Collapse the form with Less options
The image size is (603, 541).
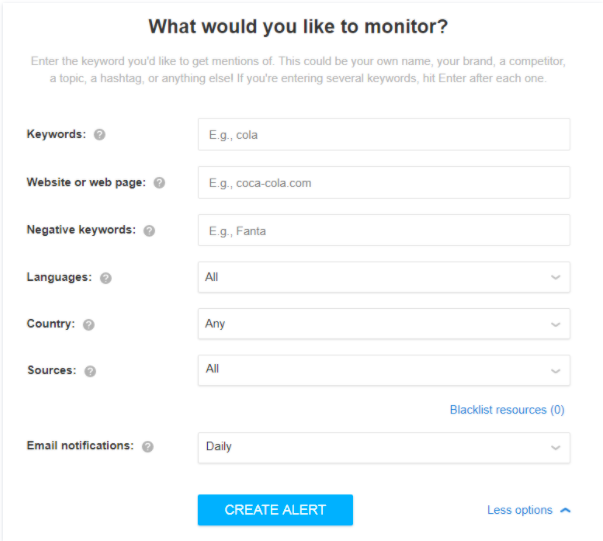click(x=520, y=510)
